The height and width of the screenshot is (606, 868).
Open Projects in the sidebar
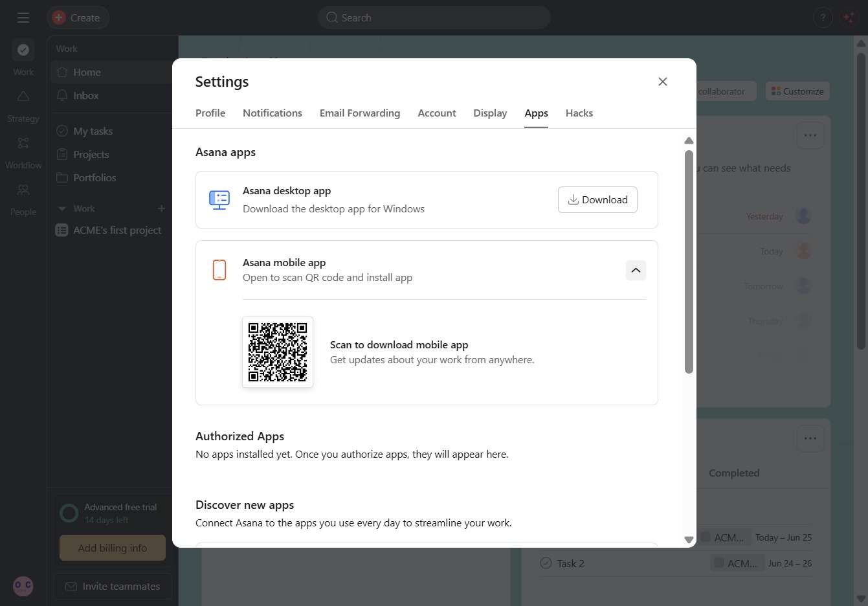point(111,154)
